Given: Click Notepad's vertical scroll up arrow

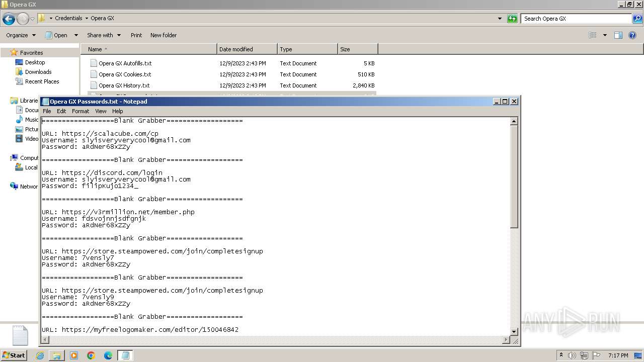Looking at the screenshot, I should point(514,121).
